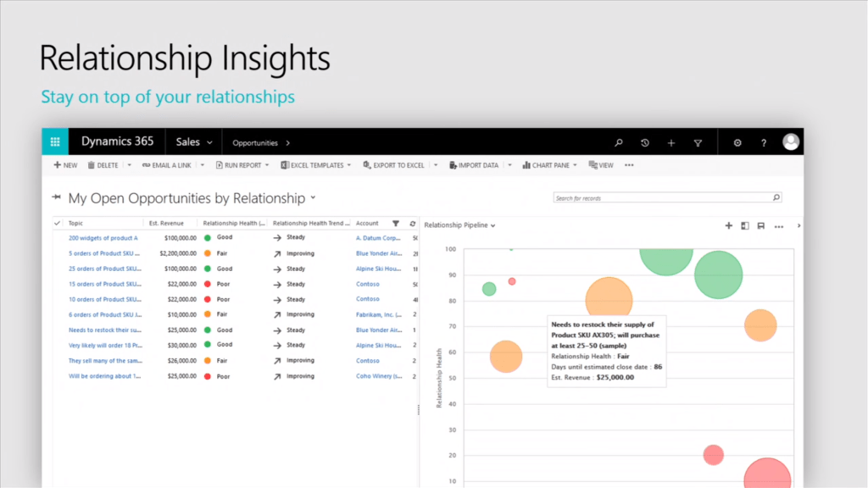The height and width of the screenshot is (488, 868).
Task: Expand the view selector beside My Open Opportunities
Action: coord(312,197)
